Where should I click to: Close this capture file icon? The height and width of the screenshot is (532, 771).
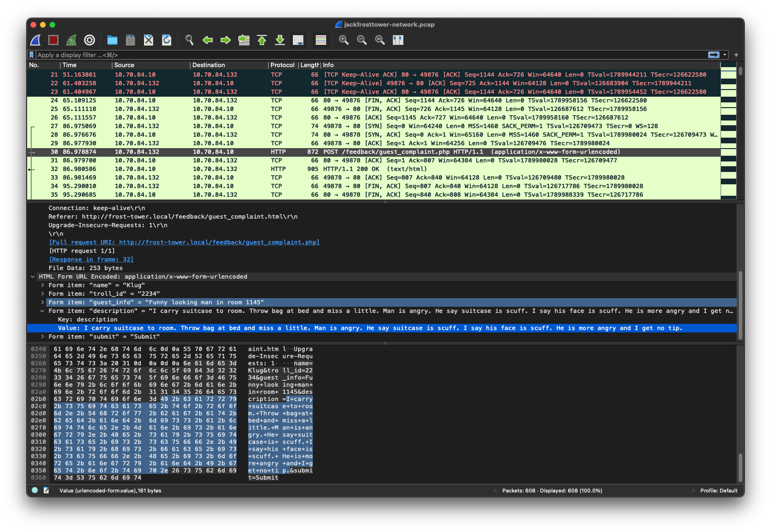pos(149,40)
